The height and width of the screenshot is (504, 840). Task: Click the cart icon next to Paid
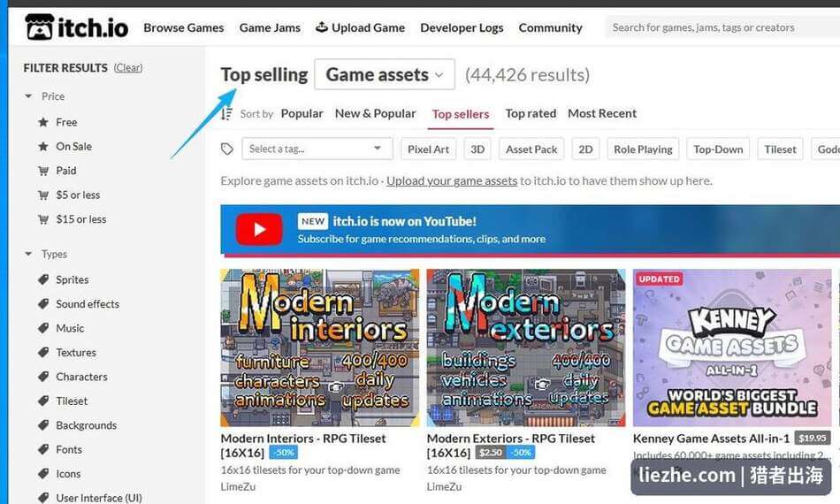pyautogui.click(x=43, y=171)
